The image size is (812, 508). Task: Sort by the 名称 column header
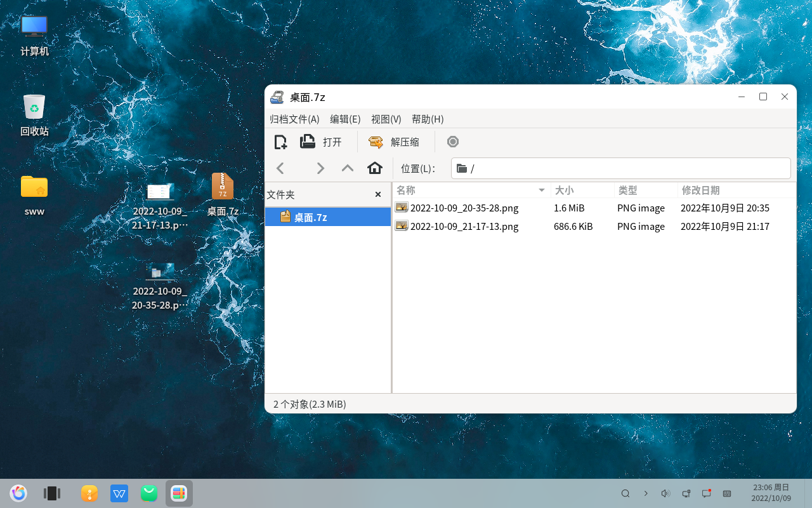click(471, 190)
